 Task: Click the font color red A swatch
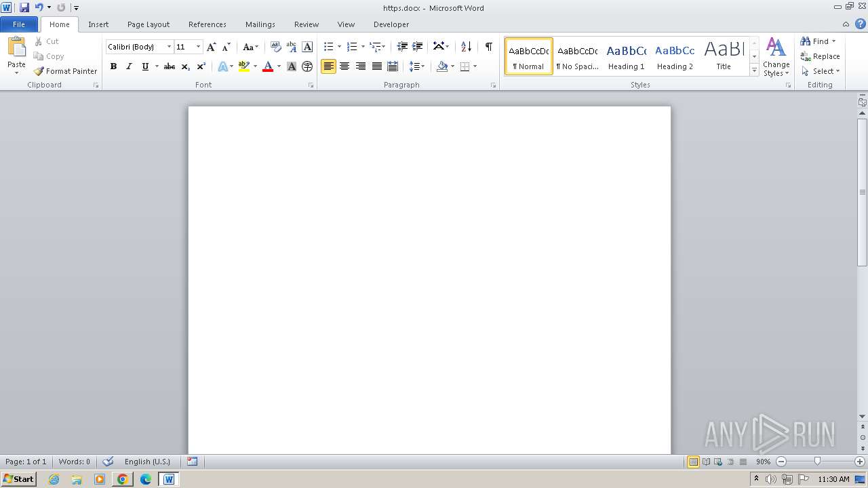point(268,66)
